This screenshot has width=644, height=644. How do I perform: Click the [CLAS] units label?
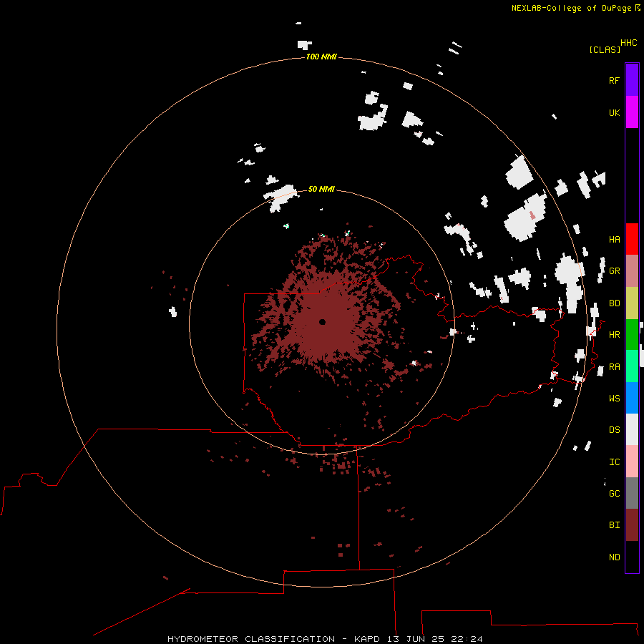(x=605, y=49)
